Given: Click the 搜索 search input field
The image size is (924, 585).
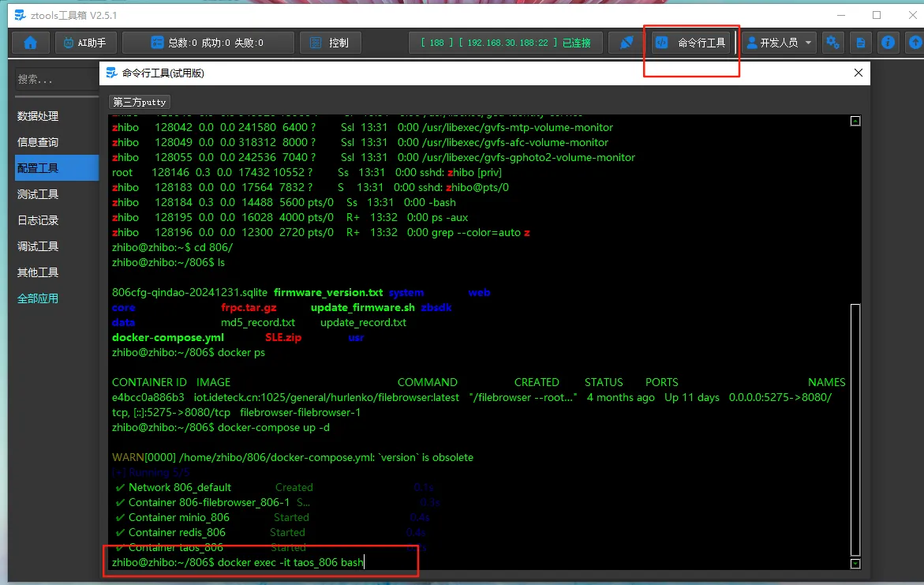Looking at the screenshot, I should click(x=55, y=79).
